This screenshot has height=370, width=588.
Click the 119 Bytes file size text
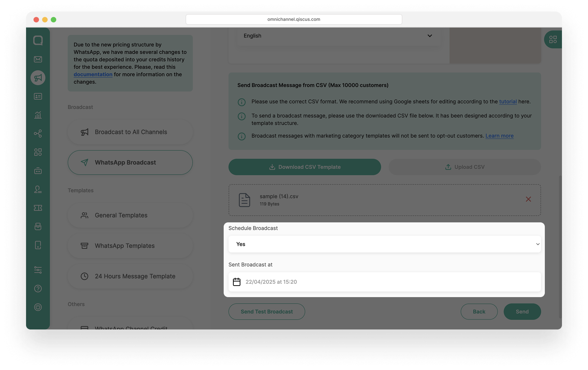pos(269,204)
